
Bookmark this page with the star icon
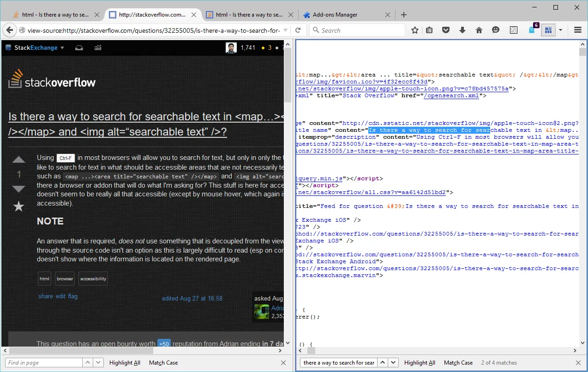(x=415, y=30)
